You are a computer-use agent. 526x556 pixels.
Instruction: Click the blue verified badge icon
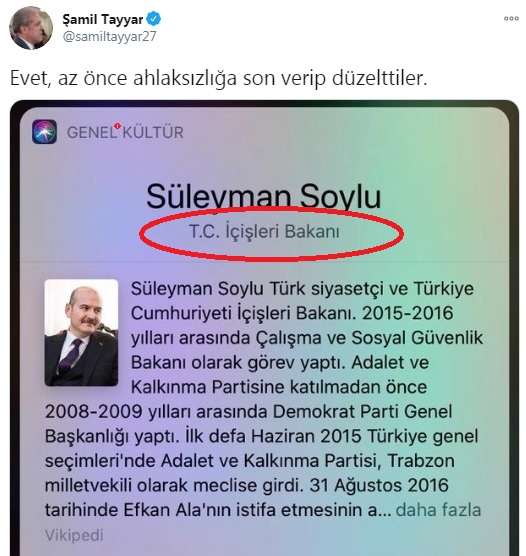[154, 19]
